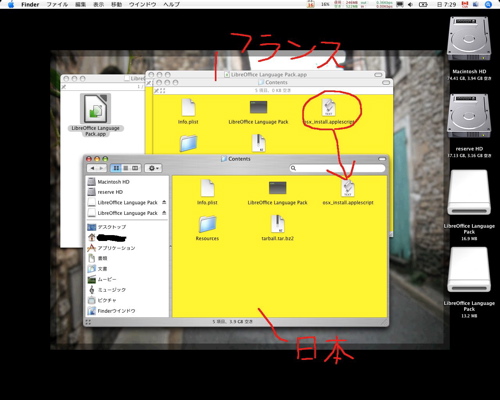Select the 16.9 MB LibreOffice Language Pack disk image
This screenshot has height=400, width=500.
(469, 193)
